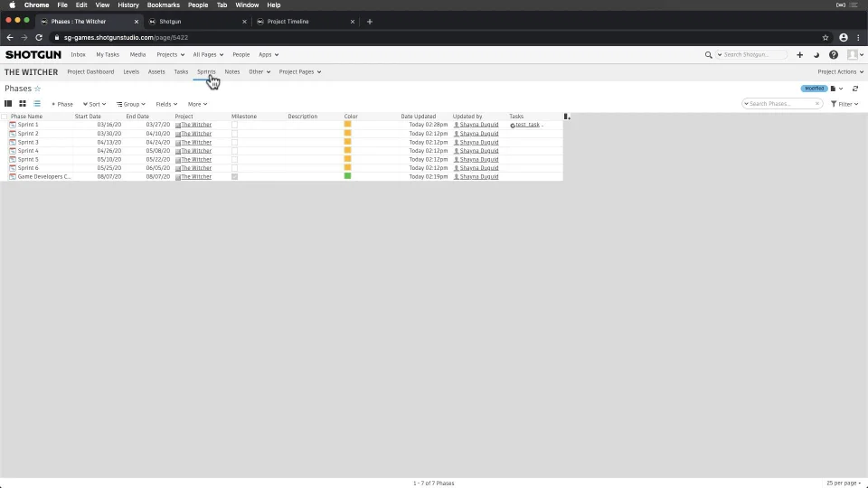Switch to list view mode icon
Viewport: 868px width, 488px height.
[8, 103]
